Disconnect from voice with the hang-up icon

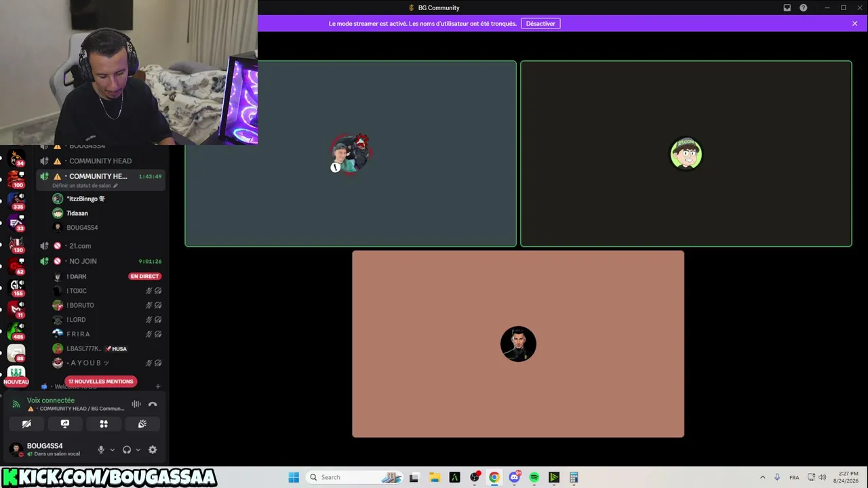[x=153, y=404]
